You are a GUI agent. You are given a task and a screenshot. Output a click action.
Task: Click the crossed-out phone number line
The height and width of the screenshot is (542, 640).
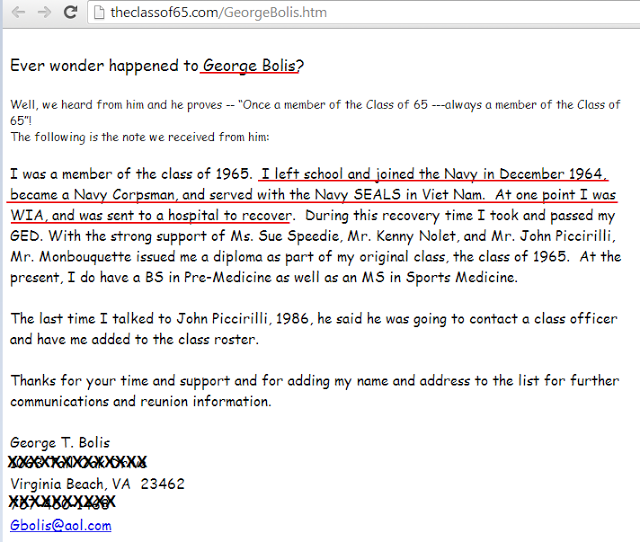[62, 503]
